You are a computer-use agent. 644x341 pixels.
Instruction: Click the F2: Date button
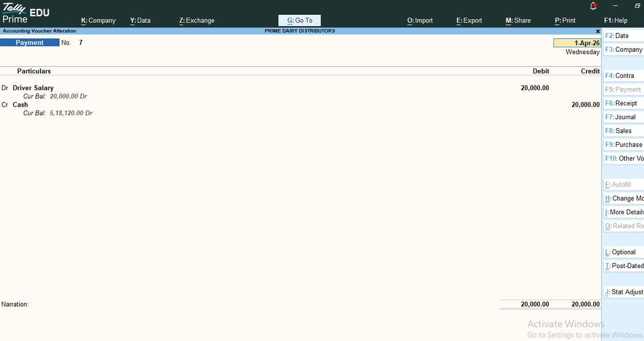624,36
